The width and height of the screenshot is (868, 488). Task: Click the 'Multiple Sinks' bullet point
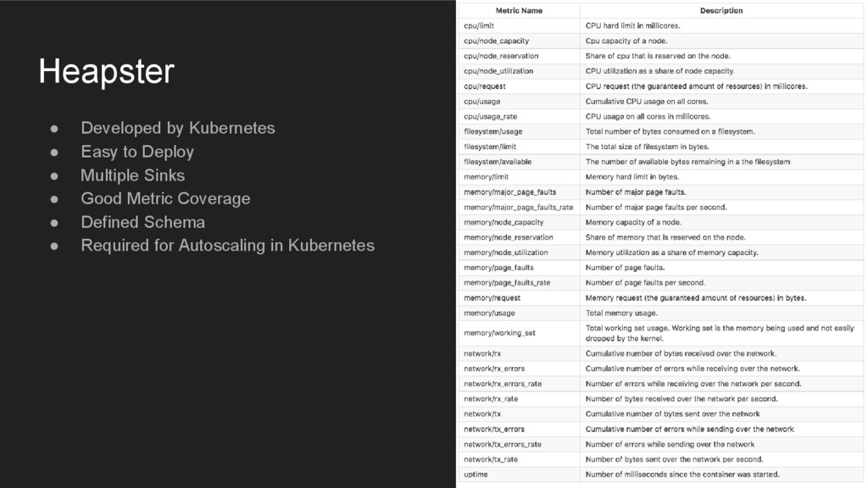pyautogui.click(x=132, y=175)
